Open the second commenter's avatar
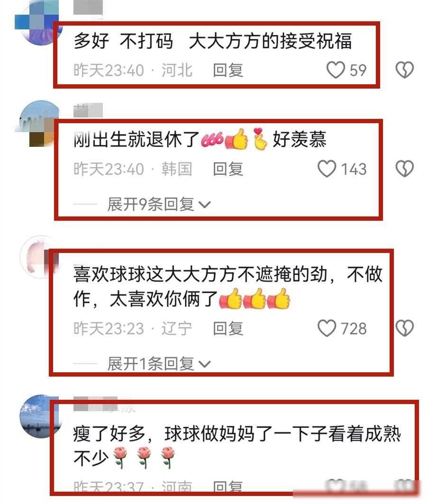The image size is (437, 504). click(39, 124)
